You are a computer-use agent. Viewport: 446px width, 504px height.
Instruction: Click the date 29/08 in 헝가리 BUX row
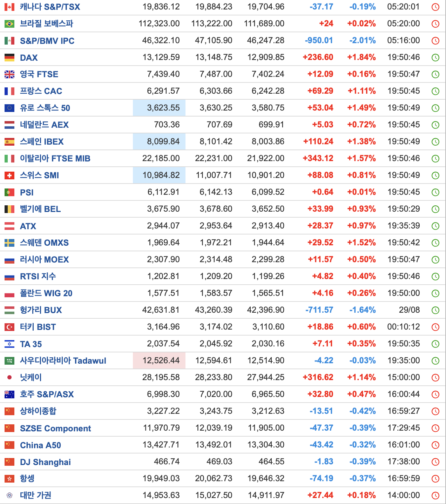click(x=409, y=310)
